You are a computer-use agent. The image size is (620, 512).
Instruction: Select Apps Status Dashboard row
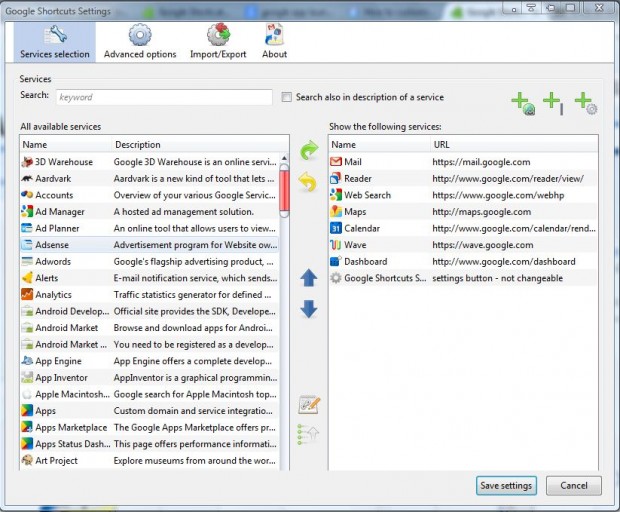(x=149, y=444)
